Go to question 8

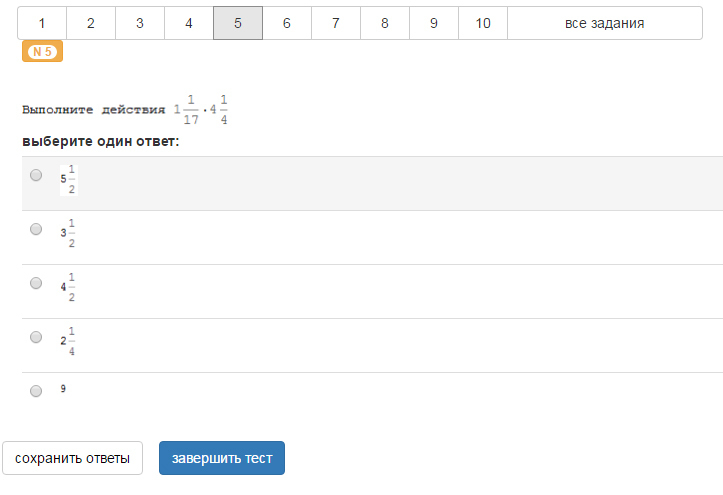(385, 23)
